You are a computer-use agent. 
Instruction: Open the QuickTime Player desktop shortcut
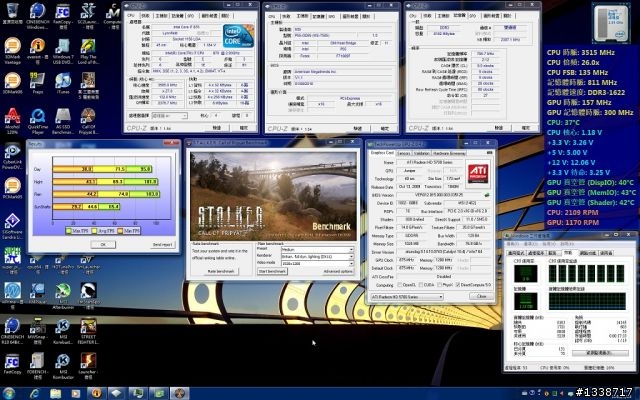point(38,121)
